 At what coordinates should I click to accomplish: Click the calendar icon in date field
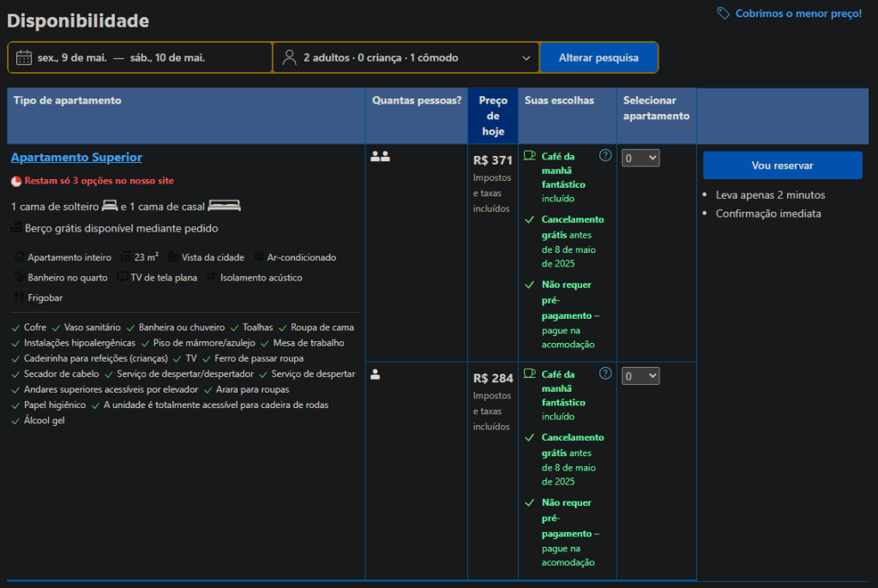click(24, 58)
